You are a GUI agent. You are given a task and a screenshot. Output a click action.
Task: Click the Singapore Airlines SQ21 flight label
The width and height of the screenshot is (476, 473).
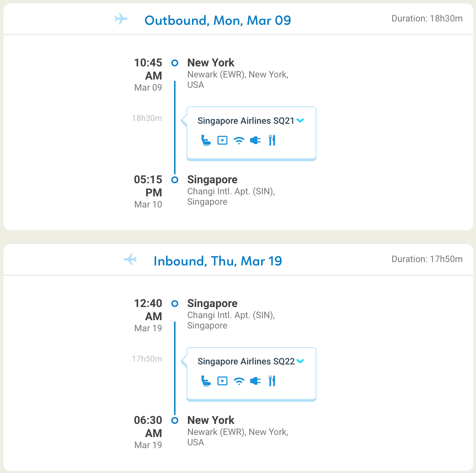point(246,121)
